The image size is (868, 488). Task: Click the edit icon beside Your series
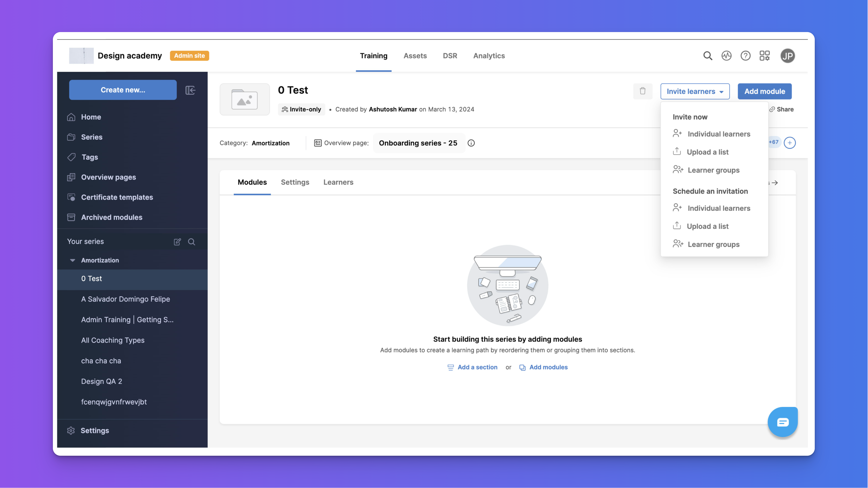[177, 242]
